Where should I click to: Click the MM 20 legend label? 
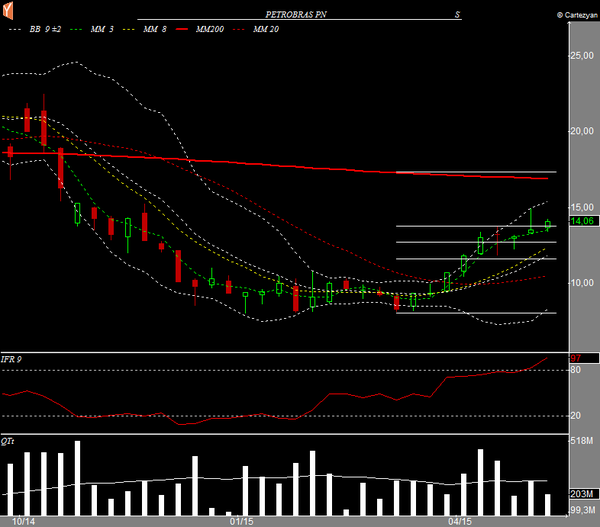coord(266,31)
